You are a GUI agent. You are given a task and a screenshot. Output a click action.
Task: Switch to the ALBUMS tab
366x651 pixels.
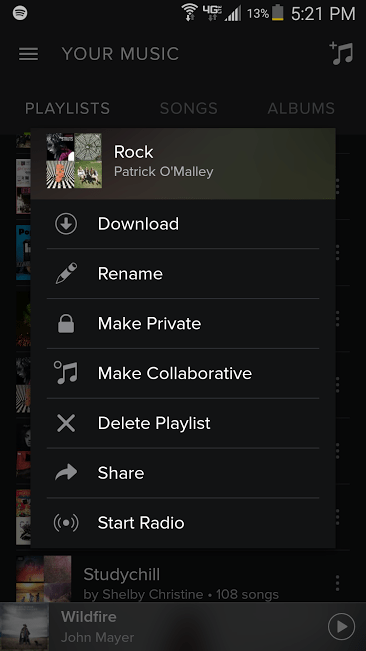click(x=301, y=108)
